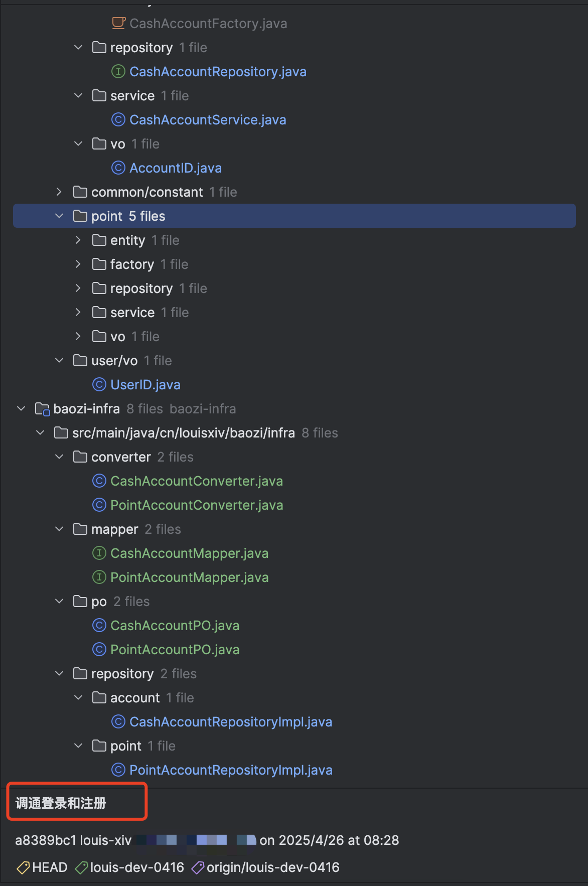Click the commit message 调通登录和注册
Image resolution: width=588 pixels, height=886 pixels.
[x=61, y=803]
